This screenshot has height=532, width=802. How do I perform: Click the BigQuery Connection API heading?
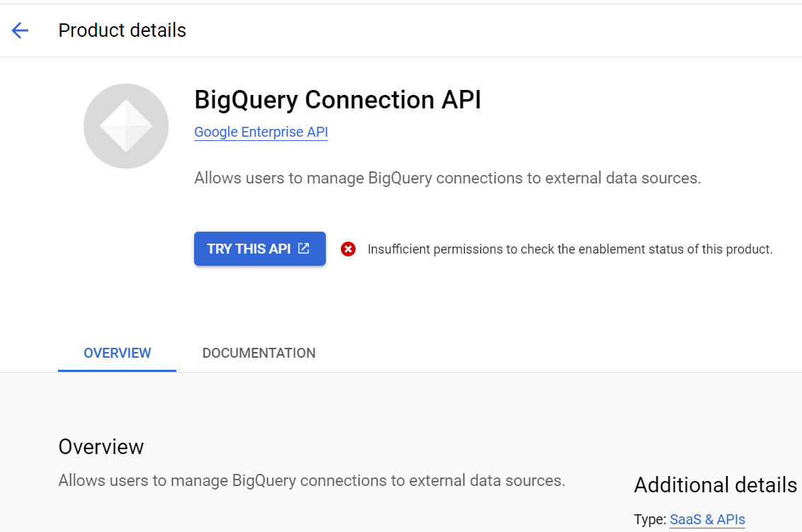coord(337,100)
